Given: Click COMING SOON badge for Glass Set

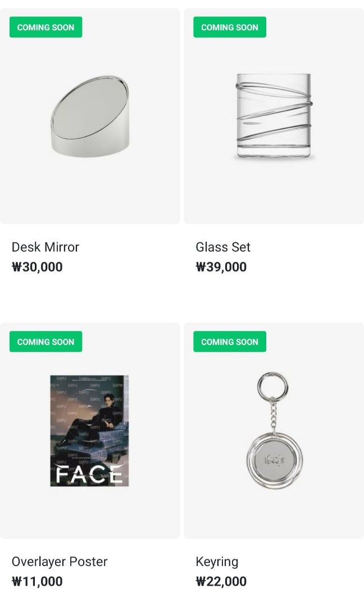Looking at the screenshot, I should click(229, 26).
